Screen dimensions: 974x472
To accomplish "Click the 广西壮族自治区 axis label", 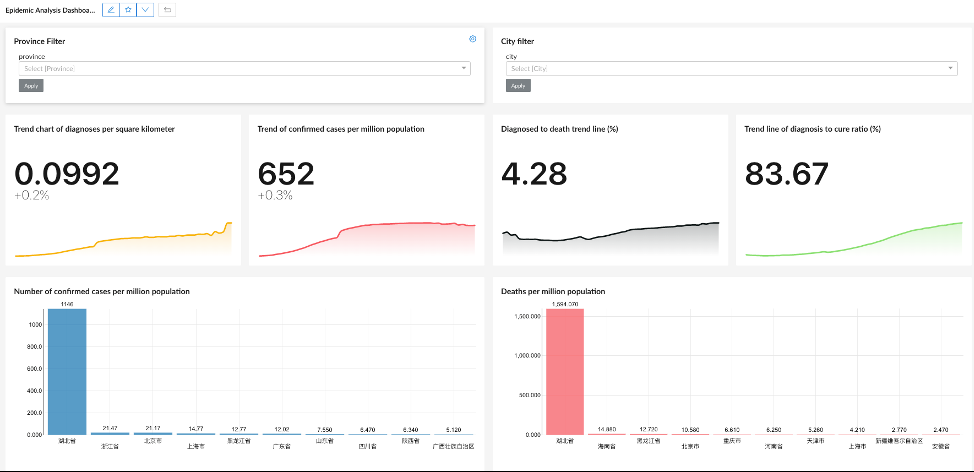I will [x=453, y=446].
